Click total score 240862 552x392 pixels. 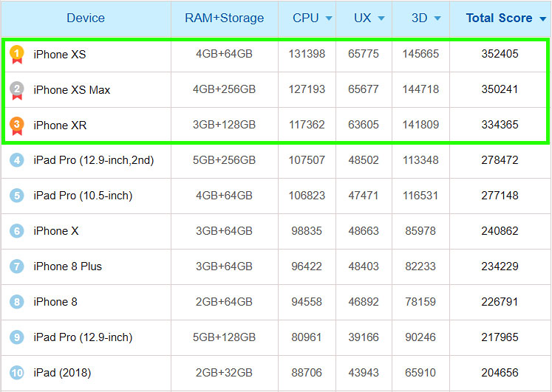500,230
